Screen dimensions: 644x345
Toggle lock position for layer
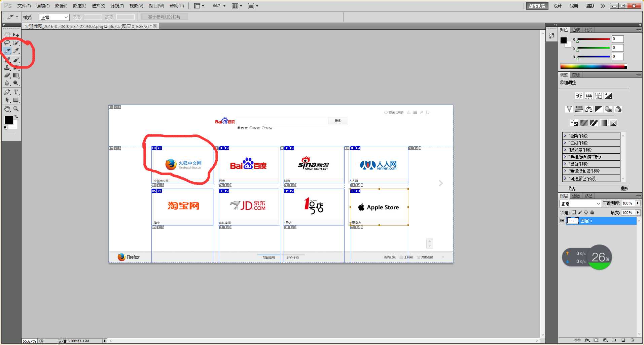pyautogui.click(x=586, y=212)
